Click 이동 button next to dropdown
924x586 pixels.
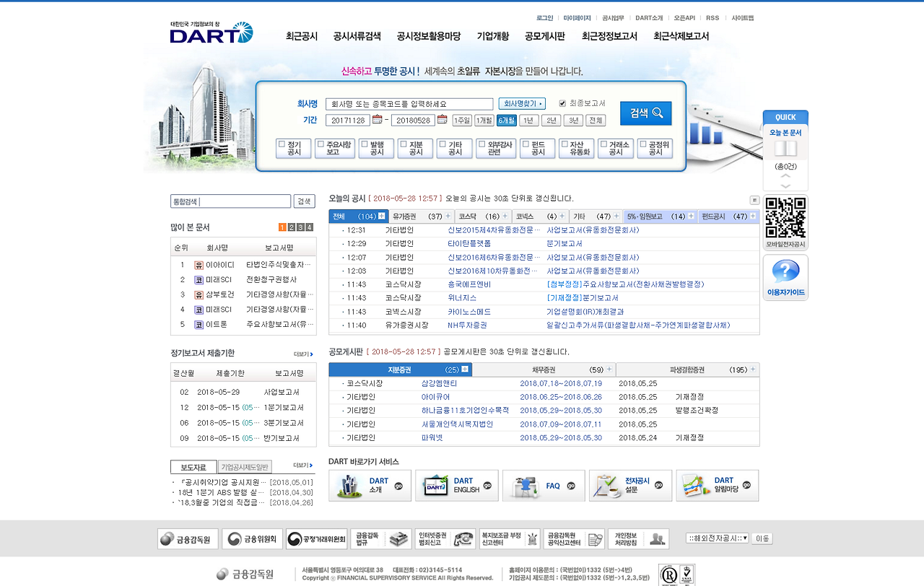click(762, 538)
